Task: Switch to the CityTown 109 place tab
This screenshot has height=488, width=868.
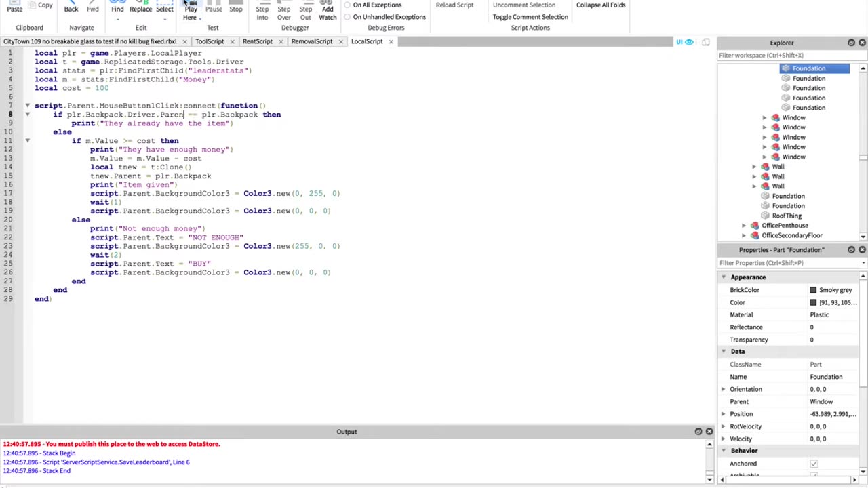Action: 90,41
